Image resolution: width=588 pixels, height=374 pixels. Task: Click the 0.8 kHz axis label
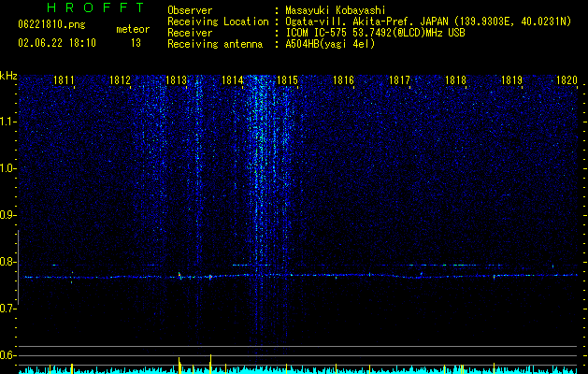[7, 262]
